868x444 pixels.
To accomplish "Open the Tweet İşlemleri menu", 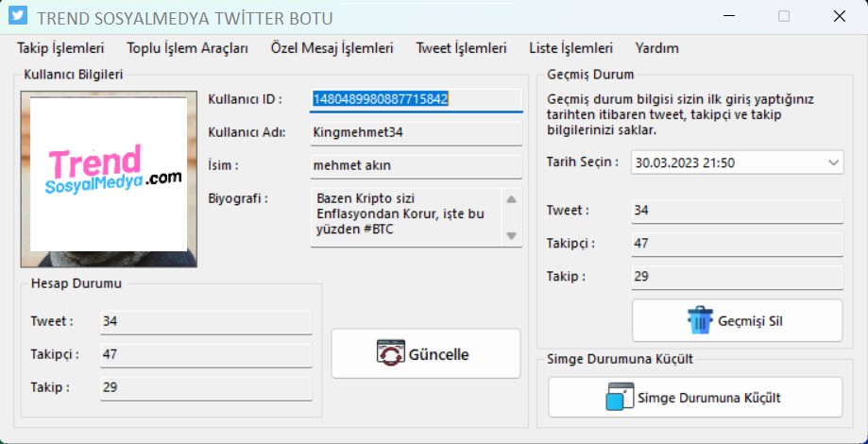I will coord(461,48).
